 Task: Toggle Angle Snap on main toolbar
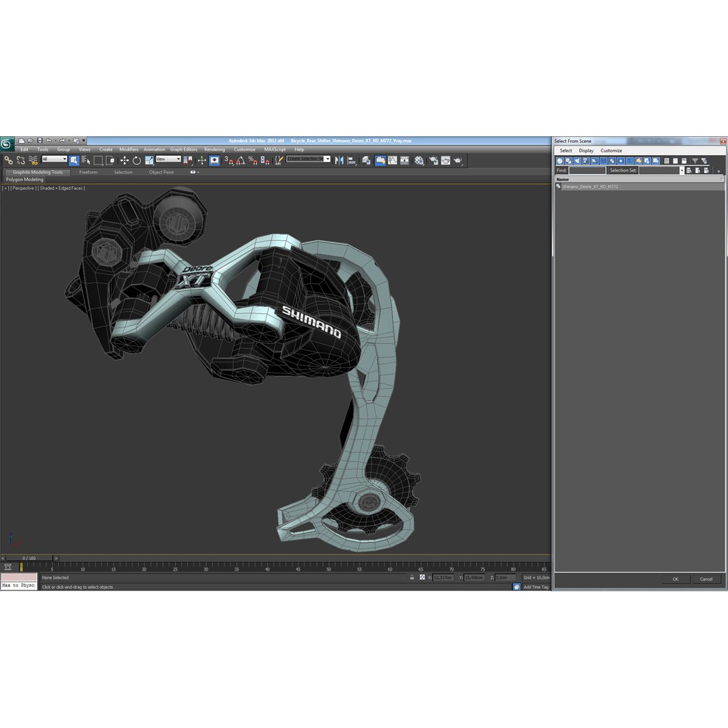(x=241, y=160)
